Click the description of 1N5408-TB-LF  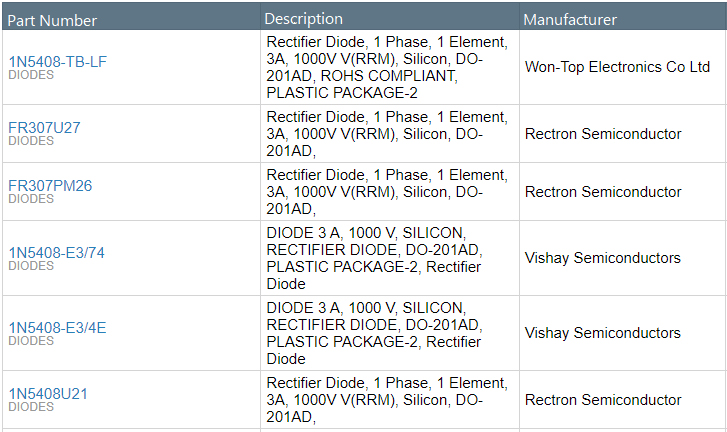pos(388,67)
